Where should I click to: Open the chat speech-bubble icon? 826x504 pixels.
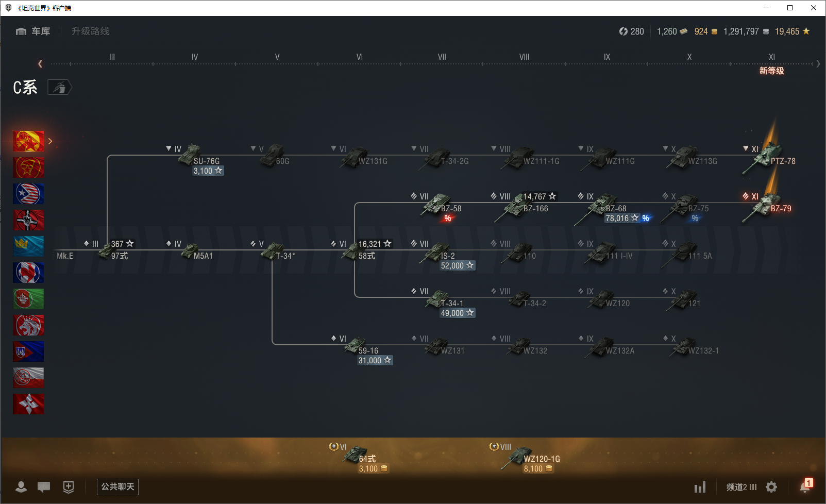click(44, 487)
